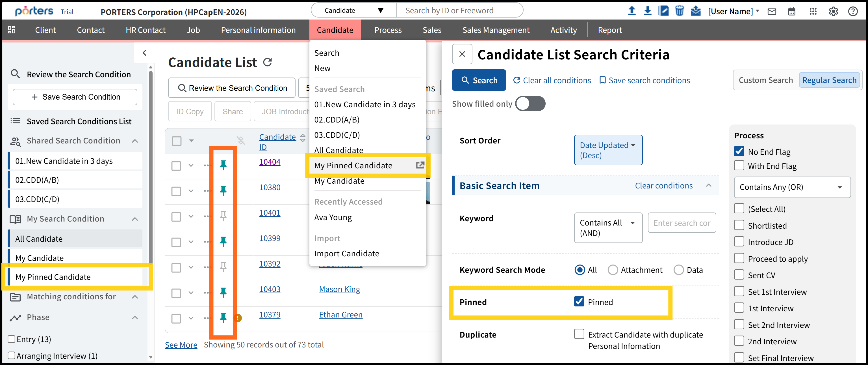Open the help question mark icon
Viewport: 868px width, 365px height.
tap(852, 12)
